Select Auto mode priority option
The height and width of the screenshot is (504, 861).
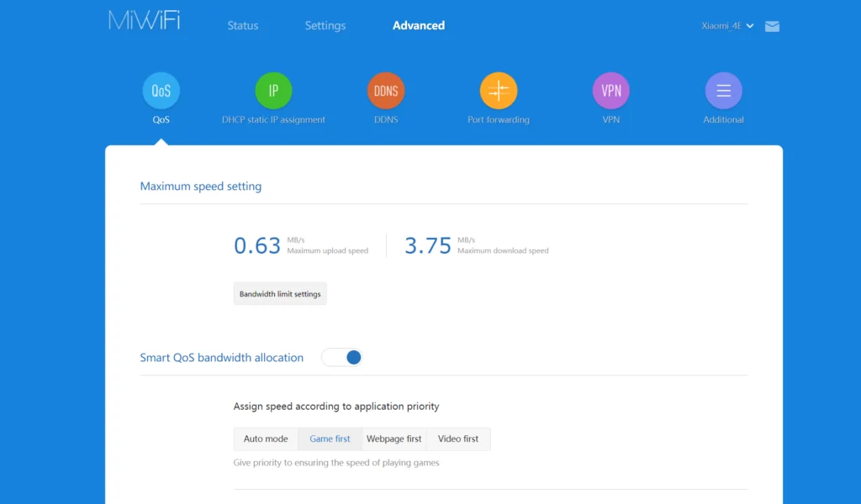[x=266, y=439]
